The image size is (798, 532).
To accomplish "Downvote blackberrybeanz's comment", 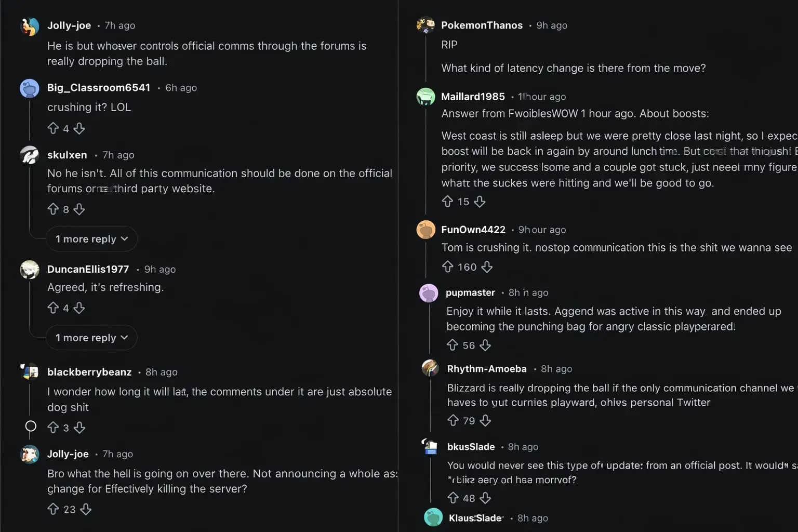I will 79,428.
